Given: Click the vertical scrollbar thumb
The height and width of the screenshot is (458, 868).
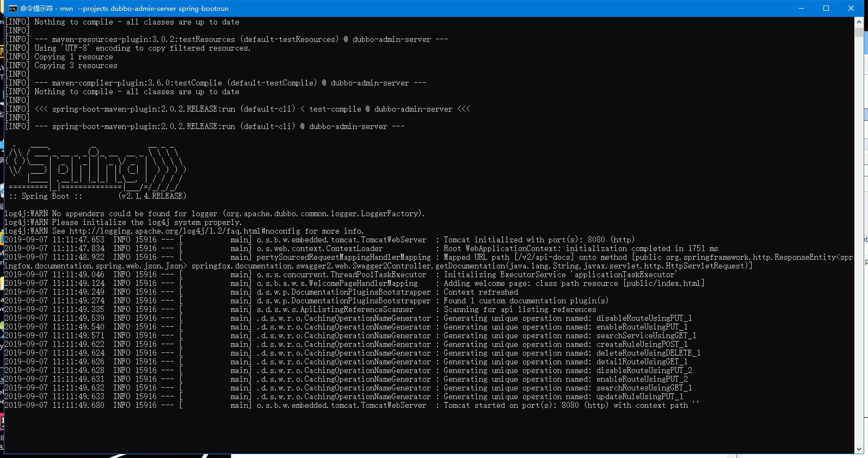Looking at the screenshot, I should pos(859,32).
